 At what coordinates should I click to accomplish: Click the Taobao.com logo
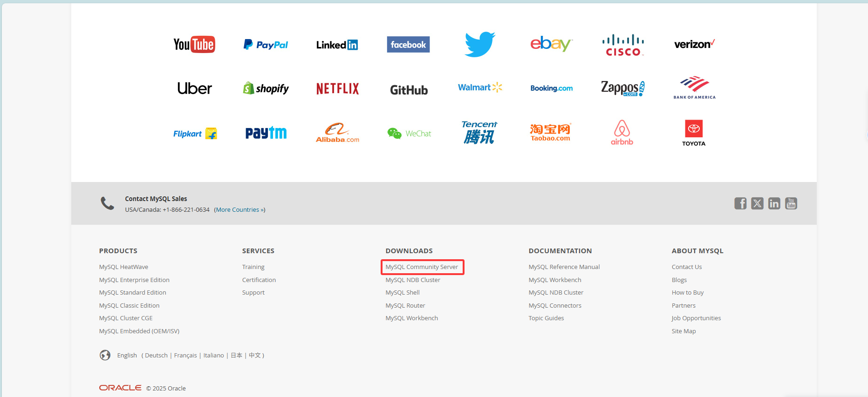tap(550, 132)
